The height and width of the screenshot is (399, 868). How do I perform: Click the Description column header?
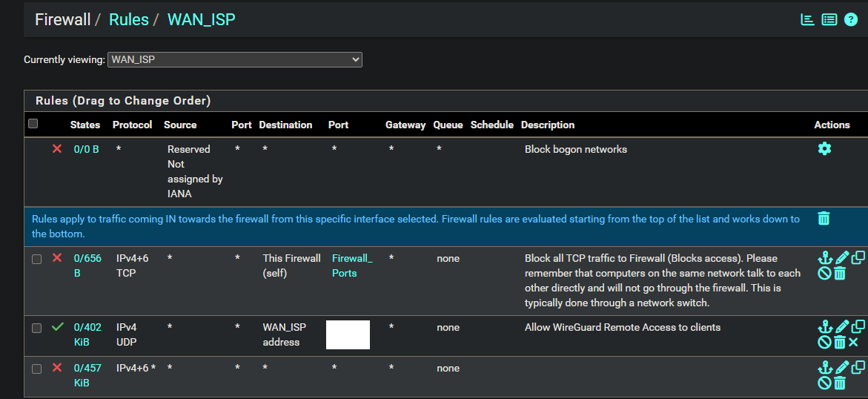point(548,125)
